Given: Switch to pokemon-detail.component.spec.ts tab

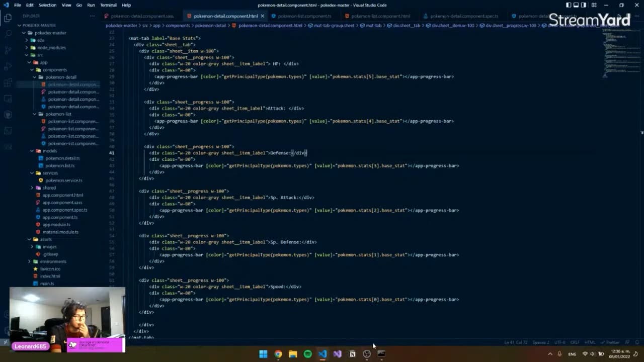Looking at the screenshot, I should pos(464,16).
